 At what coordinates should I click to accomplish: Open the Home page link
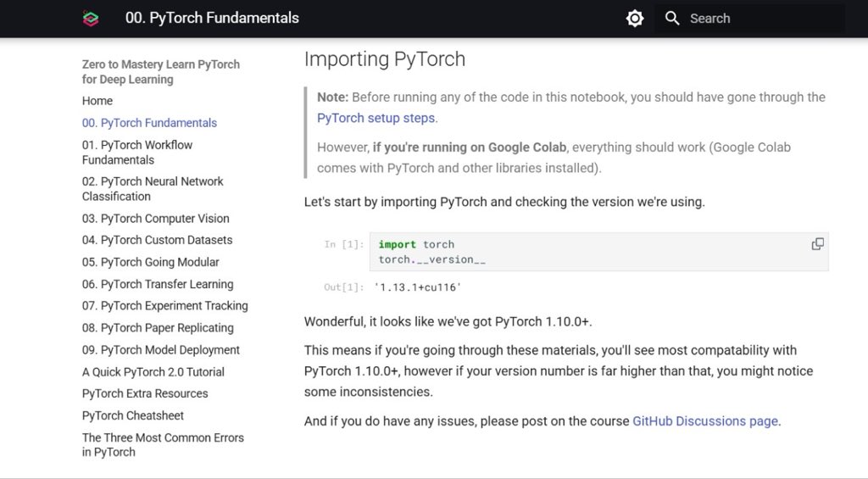point(97,101)
